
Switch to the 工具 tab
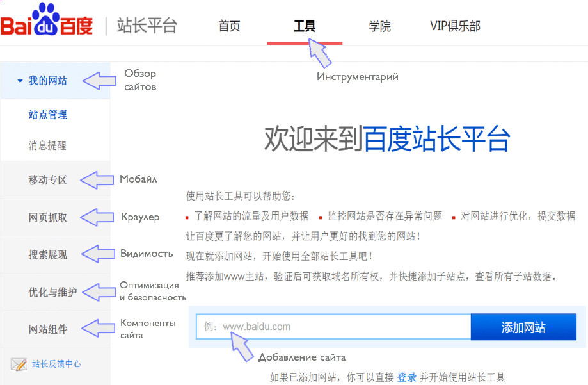[305, 26]
